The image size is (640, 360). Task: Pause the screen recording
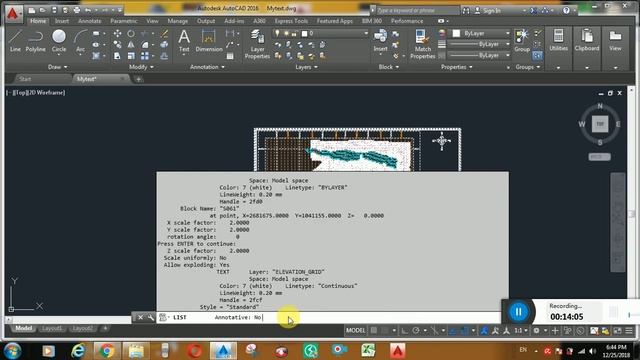point(518,312)
